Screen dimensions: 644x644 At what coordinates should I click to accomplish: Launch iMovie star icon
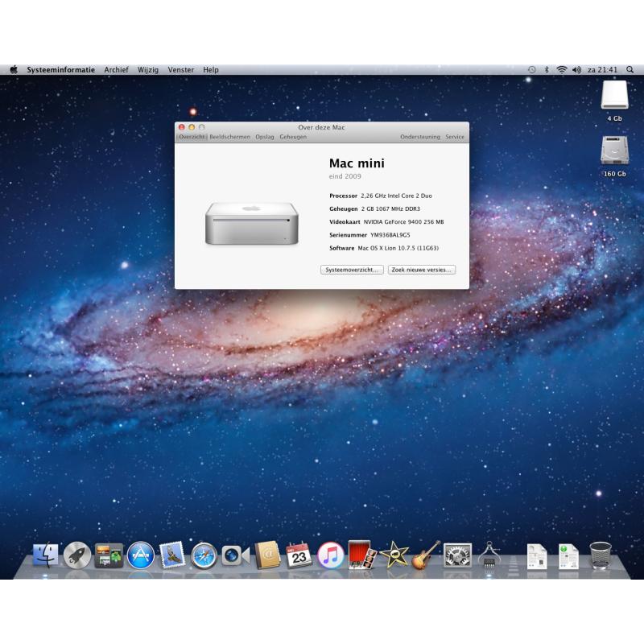click(394, 555)
